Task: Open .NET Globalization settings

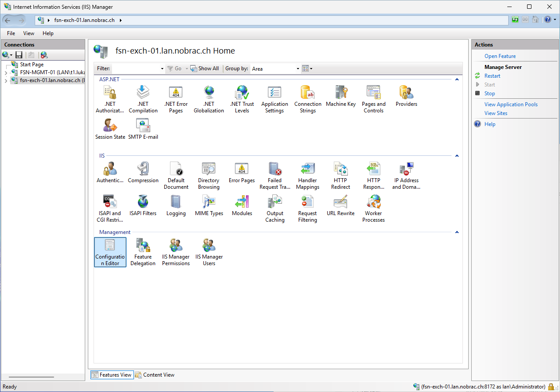Action: pos(209,99)
